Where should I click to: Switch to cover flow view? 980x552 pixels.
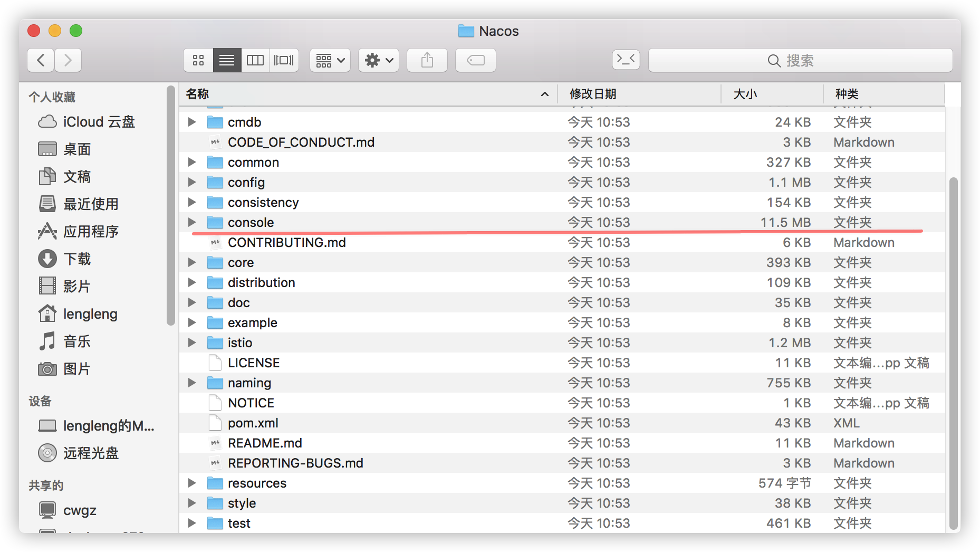point(284,60)
